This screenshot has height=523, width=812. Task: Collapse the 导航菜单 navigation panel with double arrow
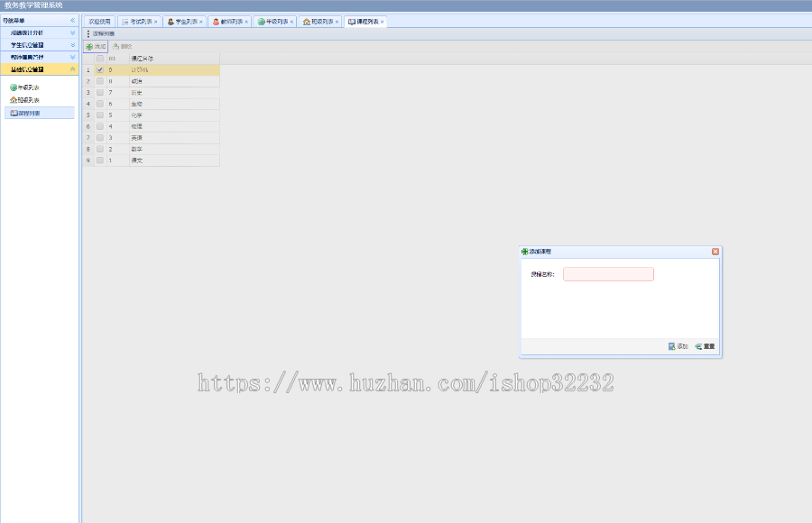72,20
